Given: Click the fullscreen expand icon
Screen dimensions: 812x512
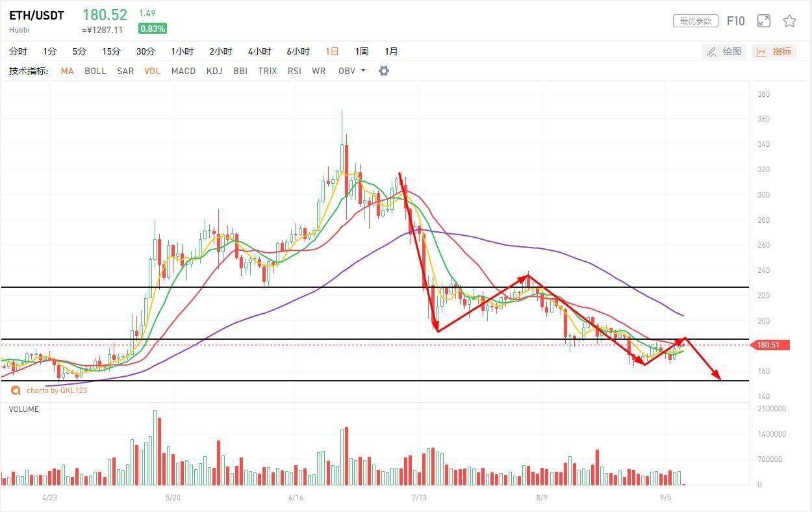Looking at the screenshot, I should 764,21.
